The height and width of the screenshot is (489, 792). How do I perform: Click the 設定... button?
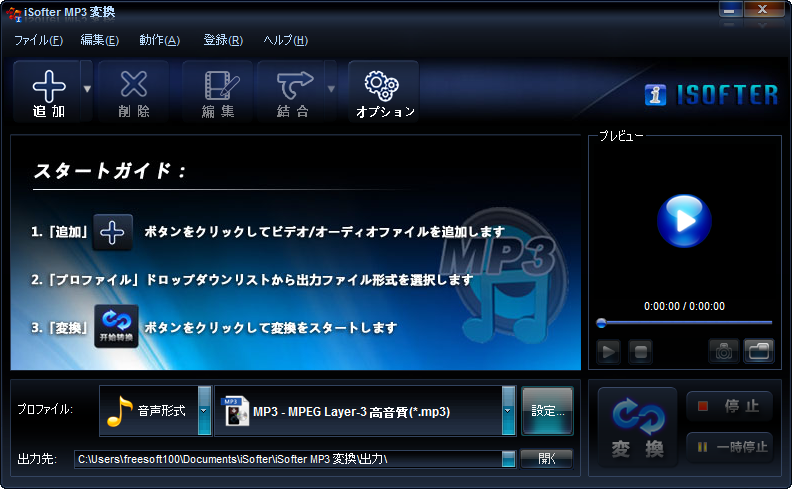tap(548, 411)
